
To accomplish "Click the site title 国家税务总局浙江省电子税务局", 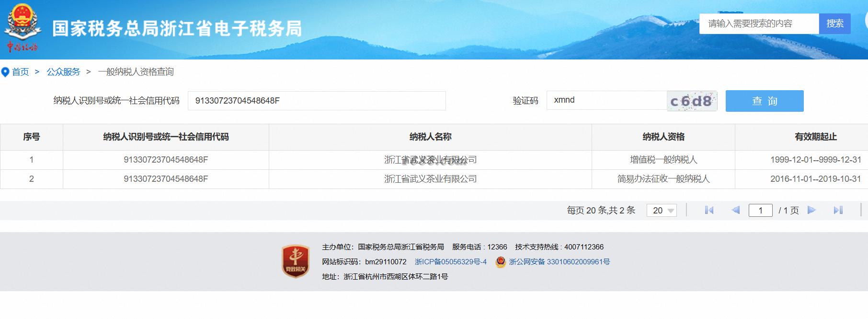I will click(177, 29).
